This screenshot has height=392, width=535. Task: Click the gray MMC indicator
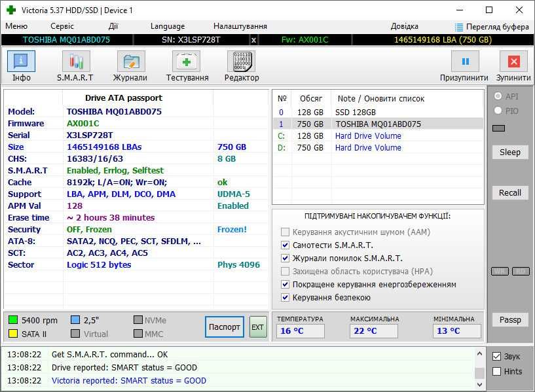pos(138,333)
